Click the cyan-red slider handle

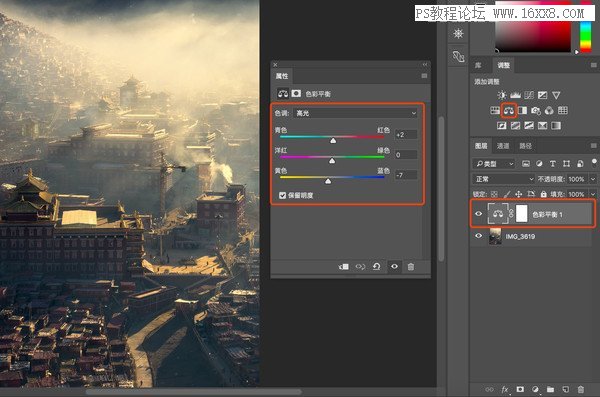[333, 141]
